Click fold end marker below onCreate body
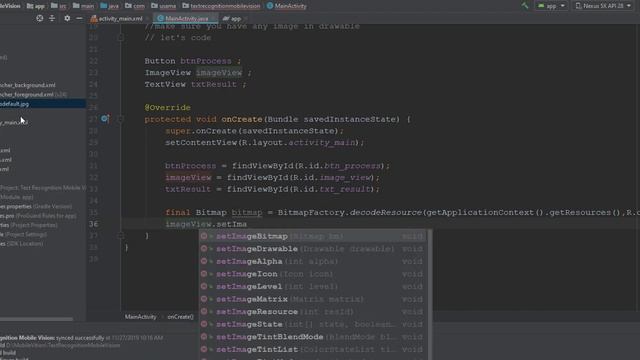The image size is (640, 360). 120,236
